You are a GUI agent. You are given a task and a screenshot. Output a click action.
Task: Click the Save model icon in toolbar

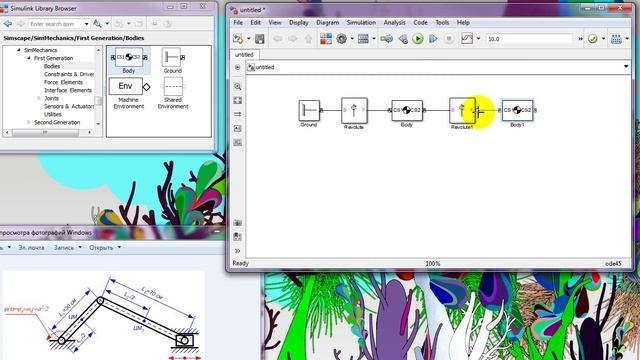coord(260,39)
